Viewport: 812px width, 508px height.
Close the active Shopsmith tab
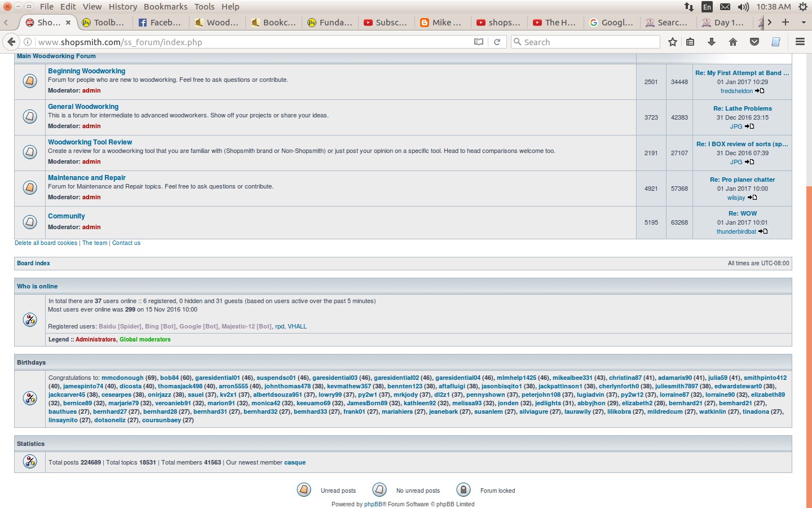(68, 23)
